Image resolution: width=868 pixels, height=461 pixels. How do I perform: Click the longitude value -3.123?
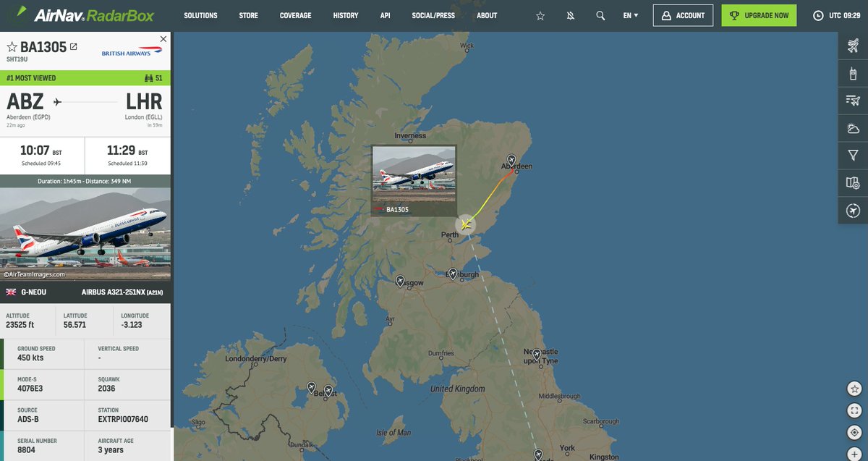[x=130, y=326]
